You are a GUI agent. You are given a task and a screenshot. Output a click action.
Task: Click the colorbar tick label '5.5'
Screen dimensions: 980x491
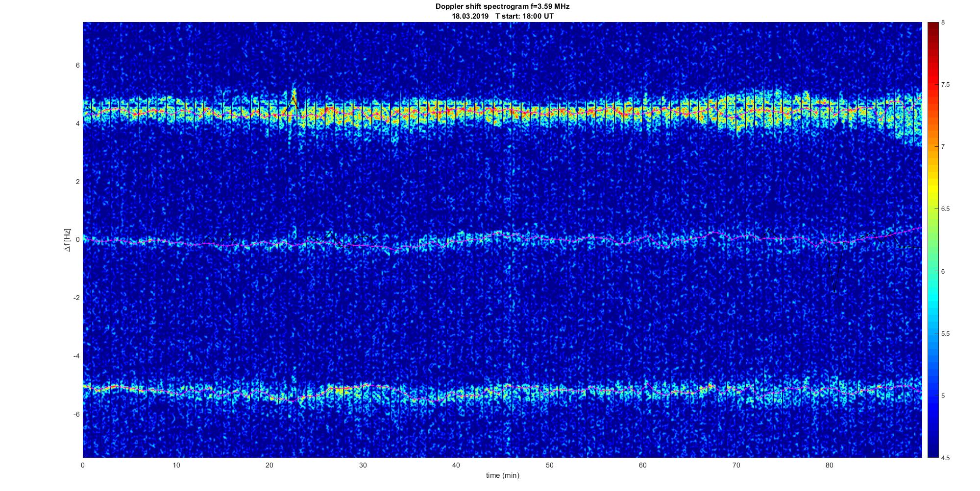(x=946, y=333)
